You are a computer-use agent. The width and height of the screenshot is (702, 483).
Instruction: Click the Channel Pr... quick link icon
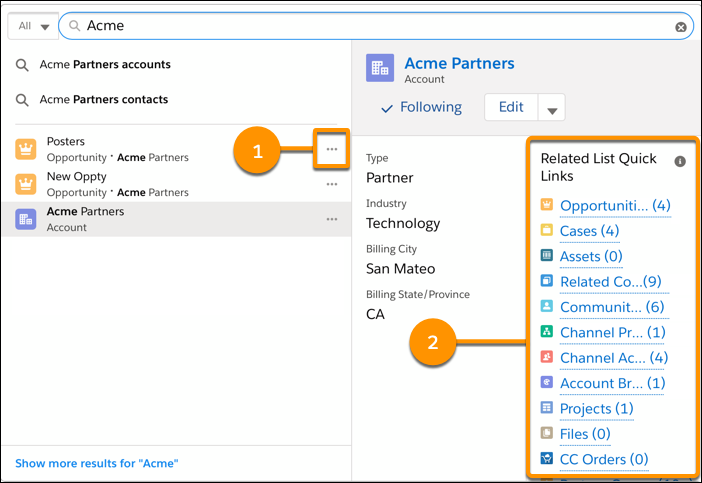click(547, 331)
